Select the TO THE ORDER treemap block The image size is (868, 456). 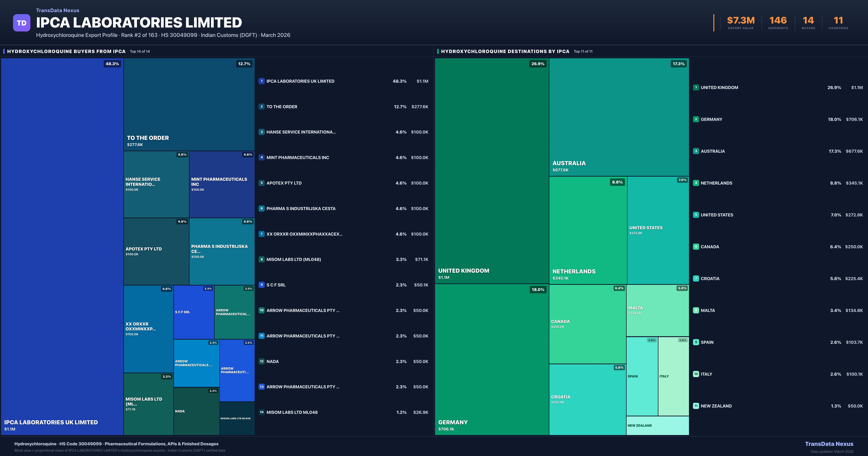tap(189, 105)
